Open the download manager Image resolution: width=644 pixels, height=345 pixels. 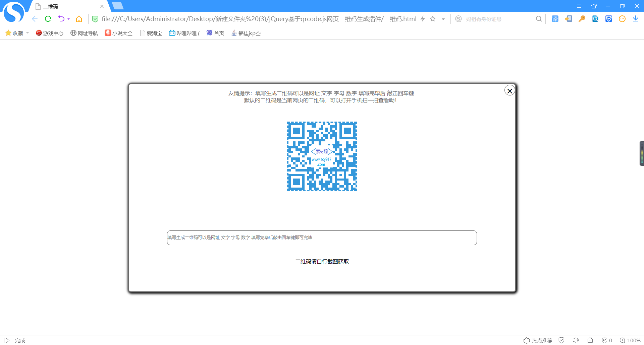[636, 19]
